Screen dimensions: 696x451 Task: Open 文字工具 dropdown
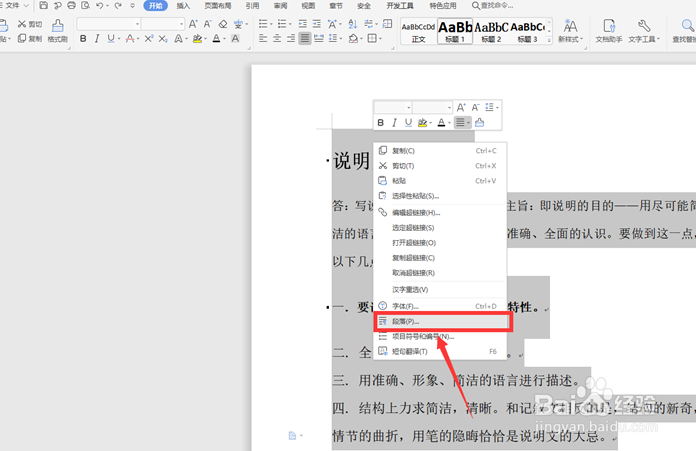[644, 31]
